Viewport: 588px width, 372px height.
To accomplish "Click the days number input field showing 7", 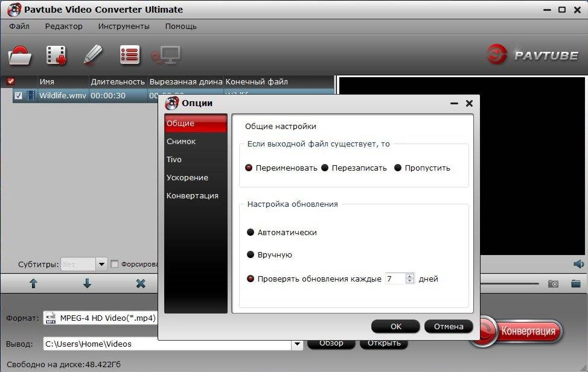I will [395, 279].
